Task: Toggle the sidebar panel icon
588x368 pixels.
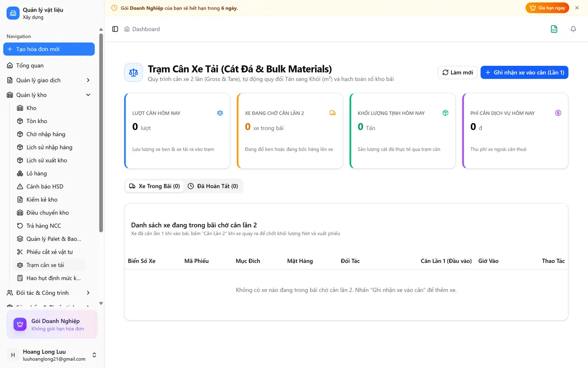Action: (x=115, y=29)
